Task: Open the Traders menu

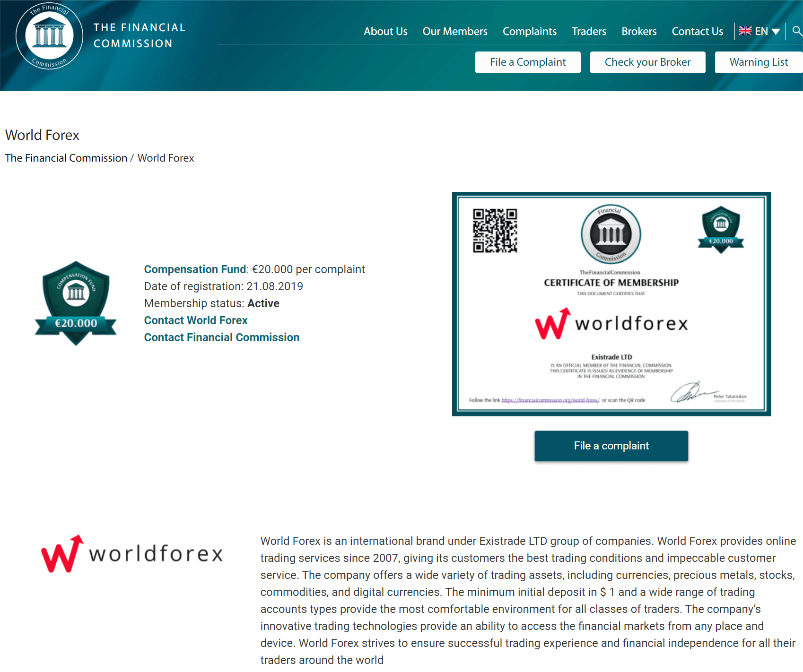Action: (x=589, y=31)
